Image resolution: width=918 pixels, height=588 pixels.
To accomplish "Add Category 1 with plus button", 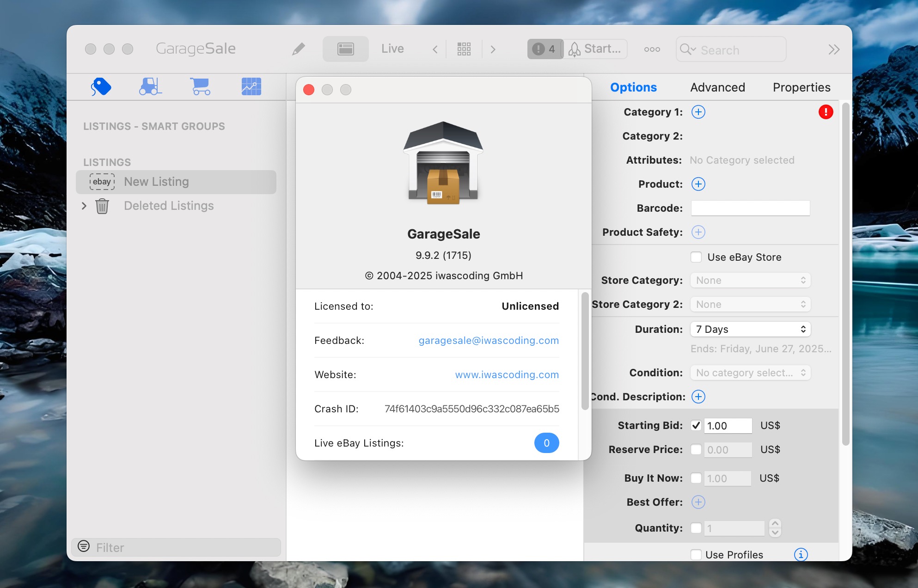I will click(698, 112).
